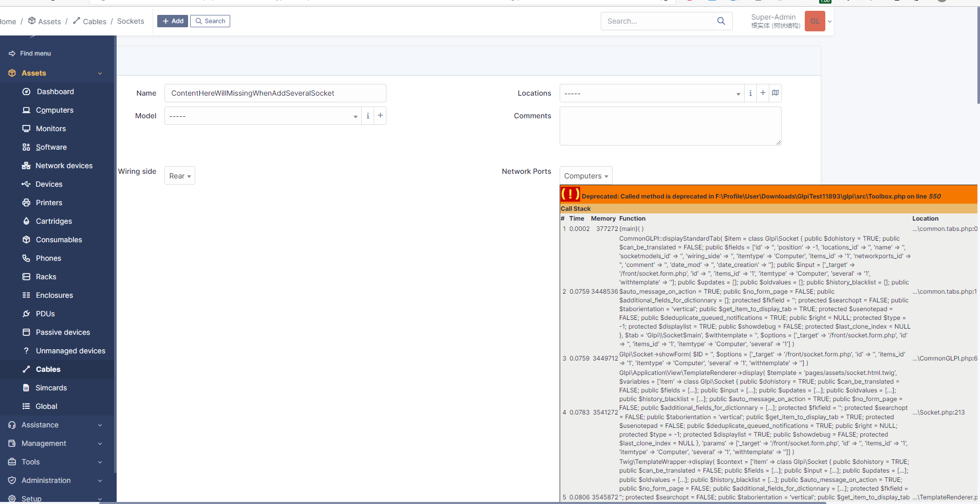
Task: Click the Racks icon
Action: (x=26, y=277)
